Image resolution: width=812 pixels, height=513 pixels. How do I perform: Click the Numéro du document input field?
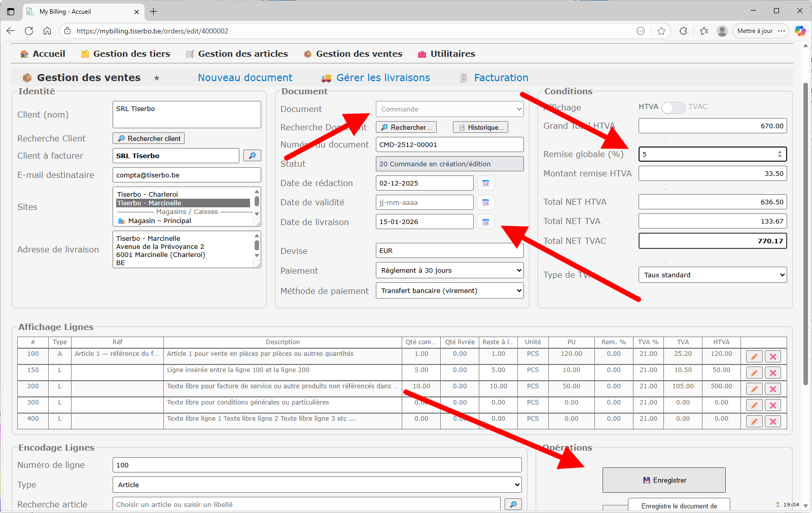click(x=449, y=144)
